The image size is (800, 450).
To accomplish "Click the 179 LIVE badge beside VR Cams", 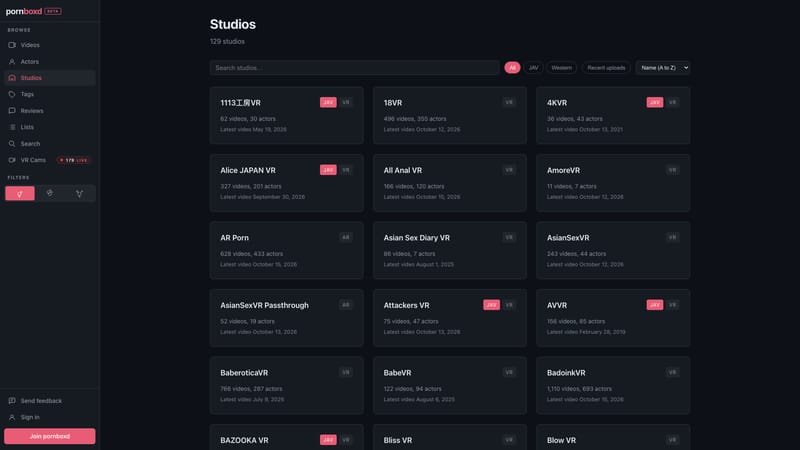I will tap(73, 160).
